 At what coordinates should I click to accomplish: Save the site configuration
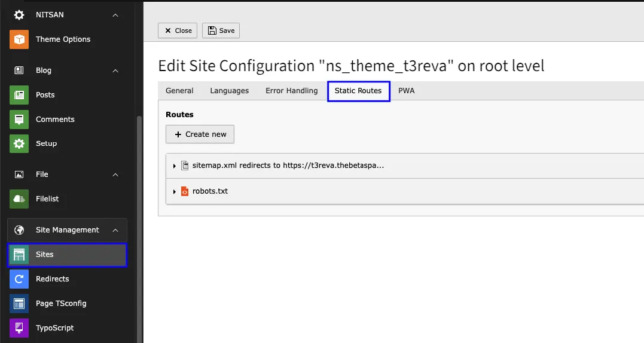coord(221,30)
